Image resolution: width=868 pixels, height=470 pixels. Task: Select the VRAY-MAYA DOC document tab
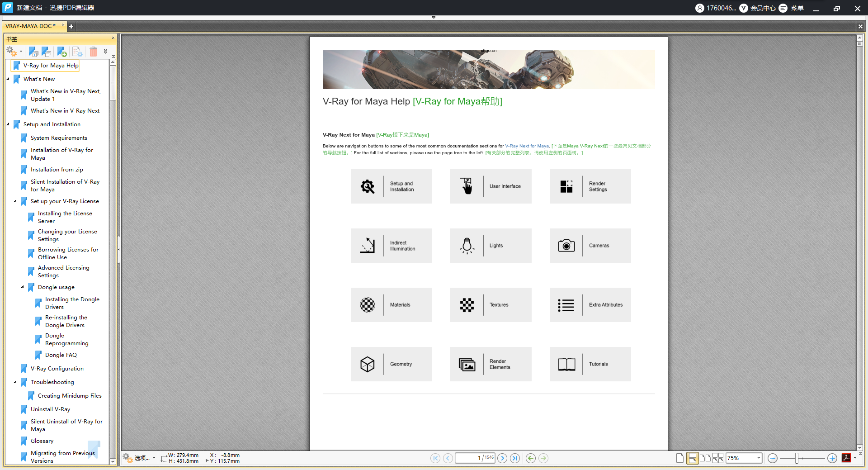tap(31, 26)
